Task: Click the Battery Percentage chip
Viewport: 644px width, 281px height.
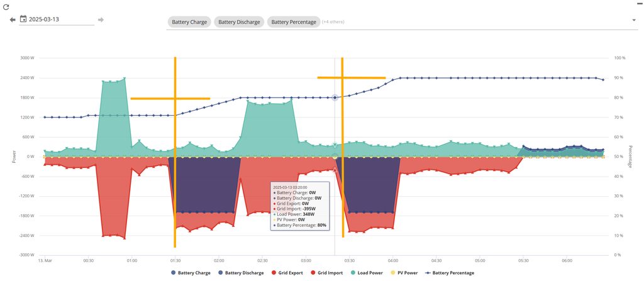Action: pos(294,22)
